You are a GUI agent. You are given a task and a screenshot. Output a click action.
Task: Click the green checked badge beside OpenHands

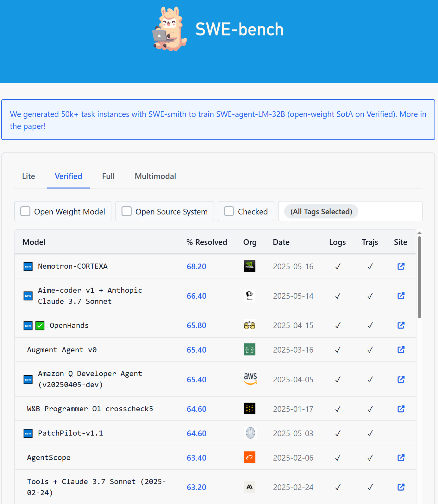tap(40, 326)
